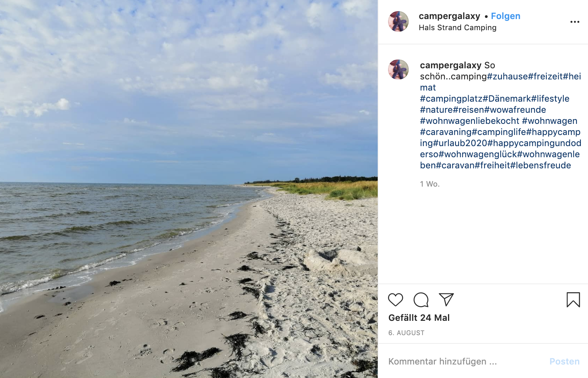Open the three-dot more options menu
Image resolution: width=588 pixels, height=378 pixels.
pyautogui.click(x=575, y=22)
